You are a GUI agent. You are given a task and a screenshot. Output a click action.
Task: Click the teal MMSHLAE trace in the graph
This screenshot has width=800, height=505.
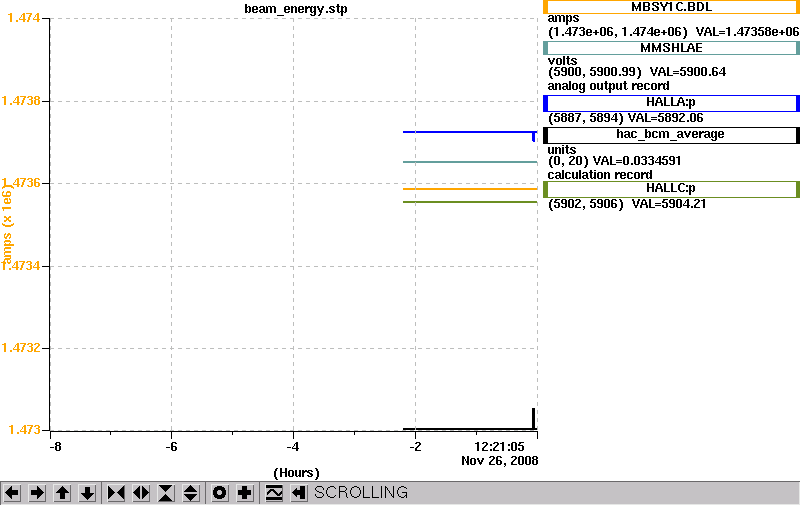pyautogui.click(x=469, y=162)
